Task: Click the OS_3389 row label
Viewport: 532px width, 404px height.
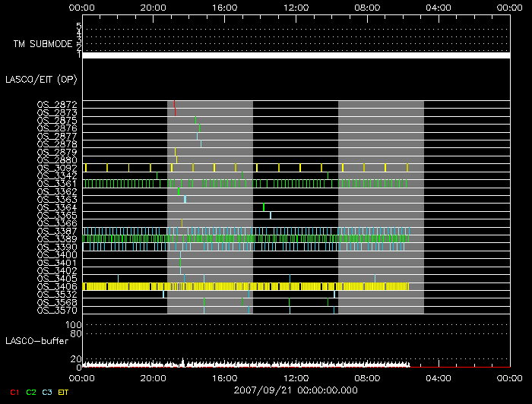Action: point(57,239)
